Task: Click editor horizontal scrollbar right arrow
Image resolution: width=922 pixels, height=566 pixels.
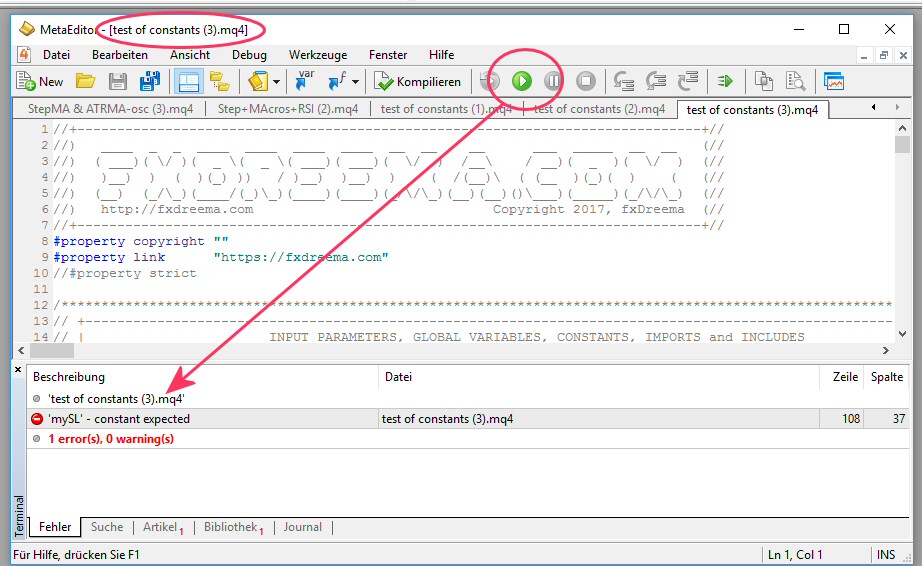Action: click(x=886, y=350)
